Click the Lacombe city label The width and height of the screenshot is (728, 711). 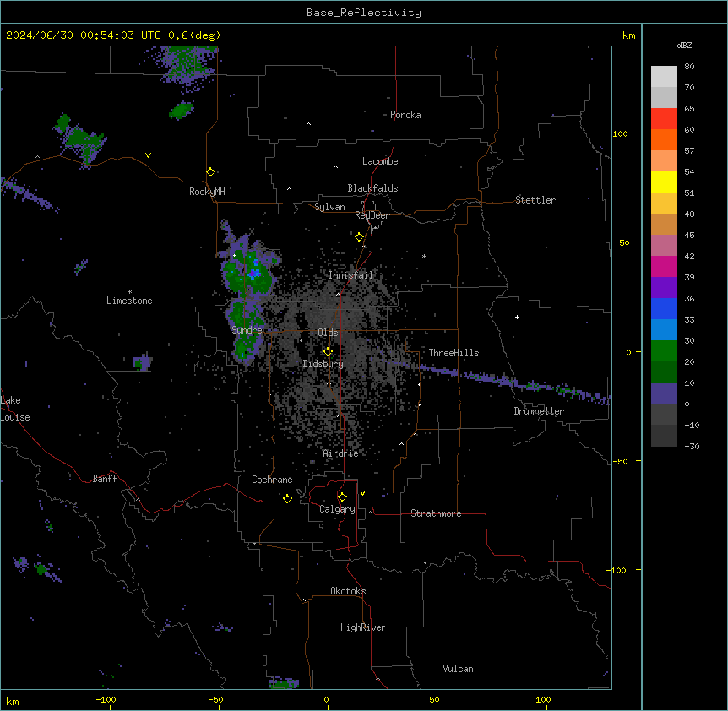pos(380,161)
